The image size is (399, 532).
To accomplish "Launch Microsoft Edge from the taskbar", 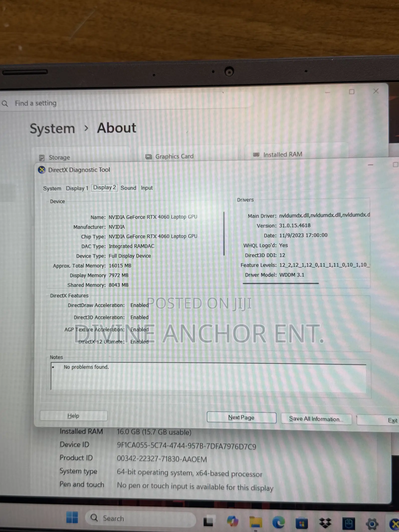I will [x=278, y=522].
